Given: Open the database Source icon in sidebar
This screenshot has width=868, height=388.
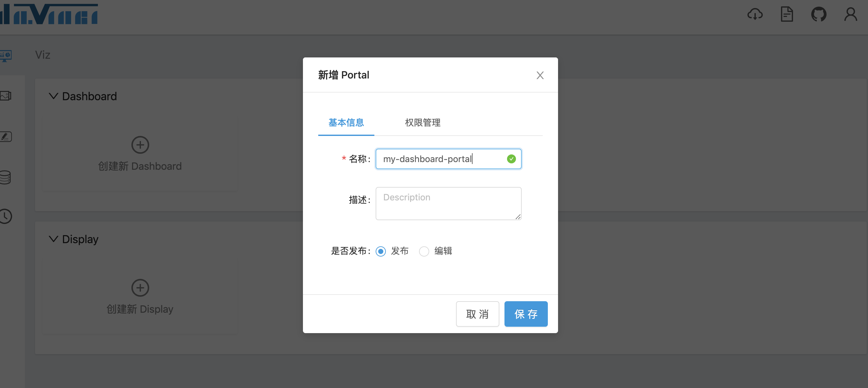Looking at the screenshot, I should click(x=5, y=177).
